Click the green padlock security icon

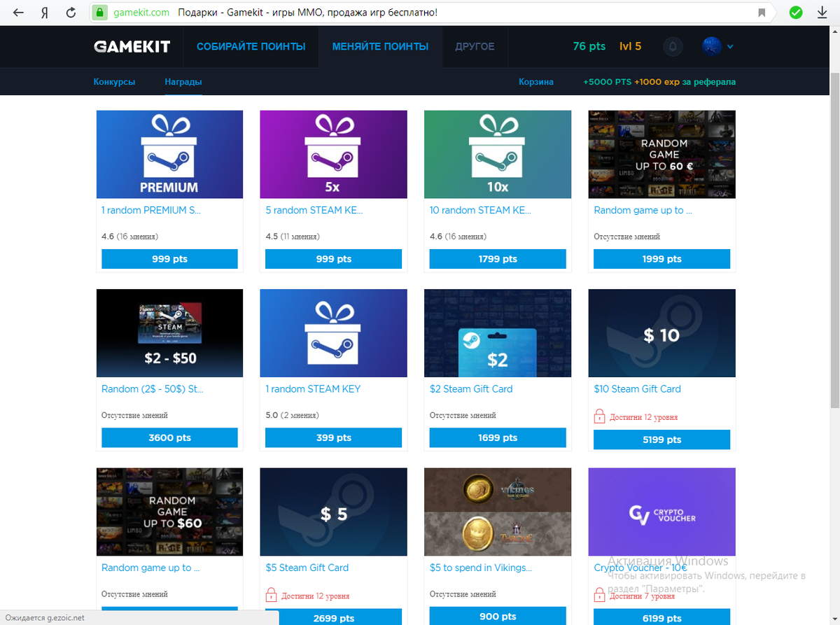(x=100, y=13)
